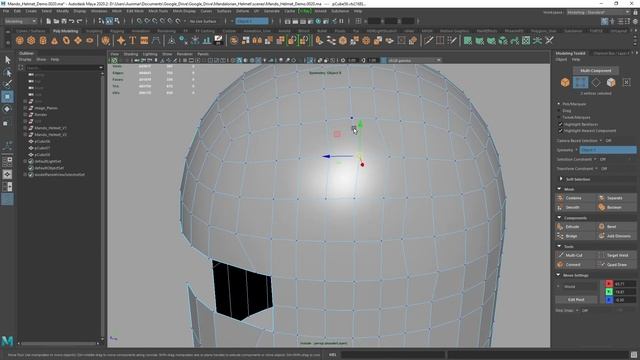The height and width of the screenshot is (360, 640).
Task: Click the Undo icon on the status line
Action: point(72,21)
